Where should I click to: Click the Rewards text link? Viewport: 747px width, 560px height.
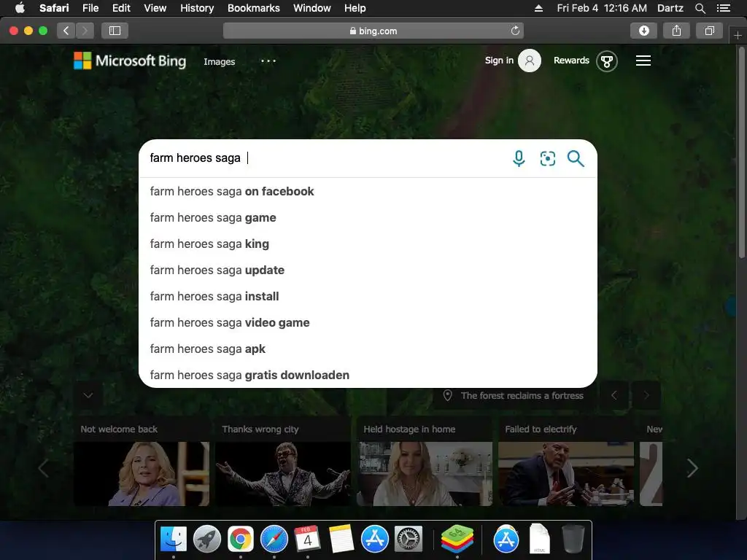tap(571, 61)
